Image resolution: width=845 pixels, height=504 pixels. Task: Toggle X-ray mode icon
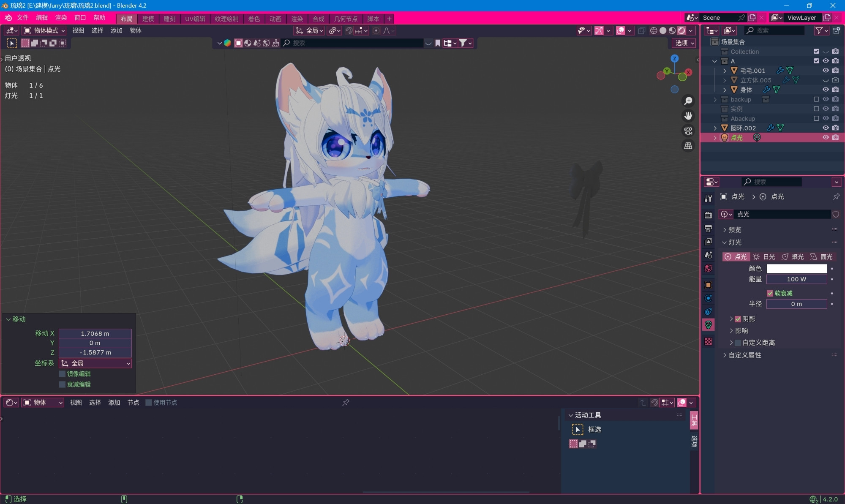coord(642,30)
